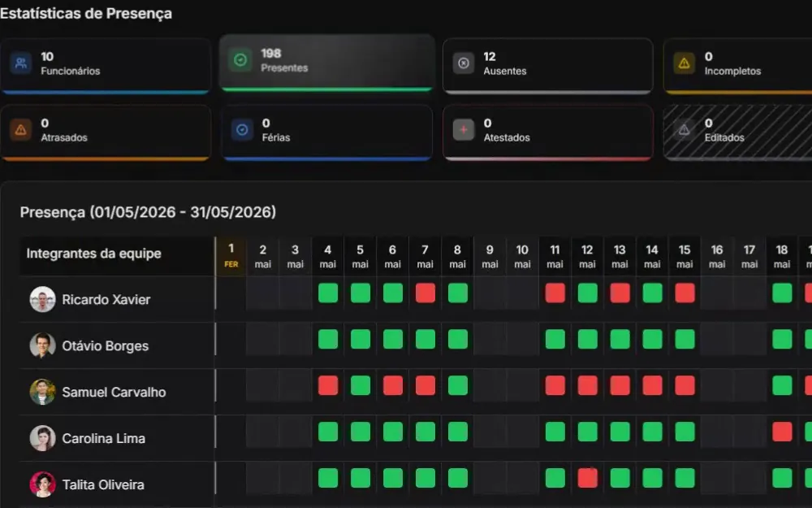Screen dimensions: 812x508
Task: Select the 0 Atestados card
Action: pos(547,132)
